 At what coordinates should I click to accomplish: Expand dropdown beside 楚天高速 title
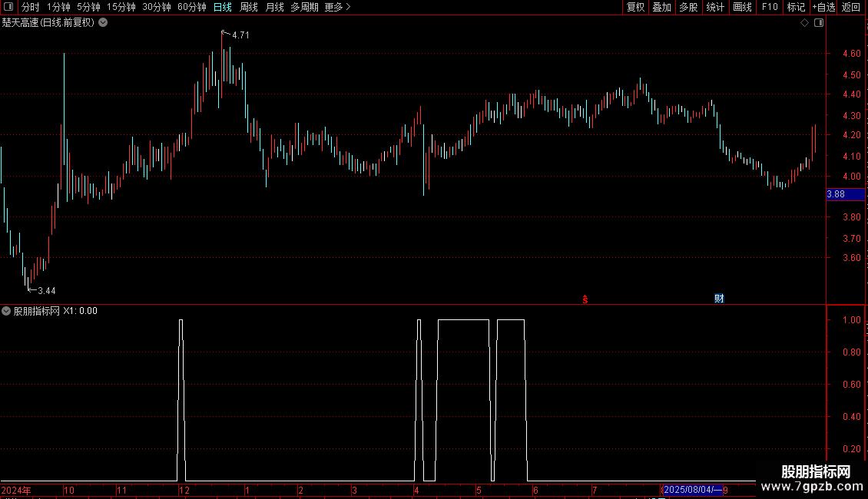(x=103, y=23)
